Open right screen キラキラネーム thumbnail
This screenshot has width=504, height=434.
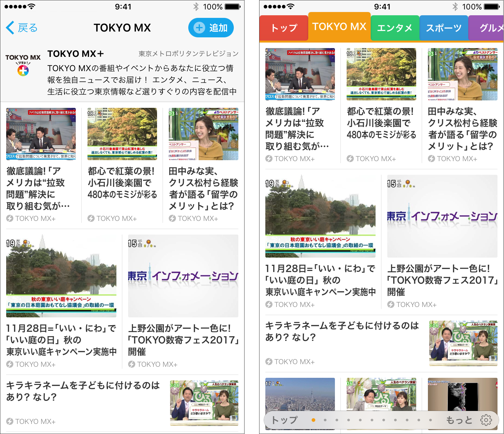click(463, 343)
